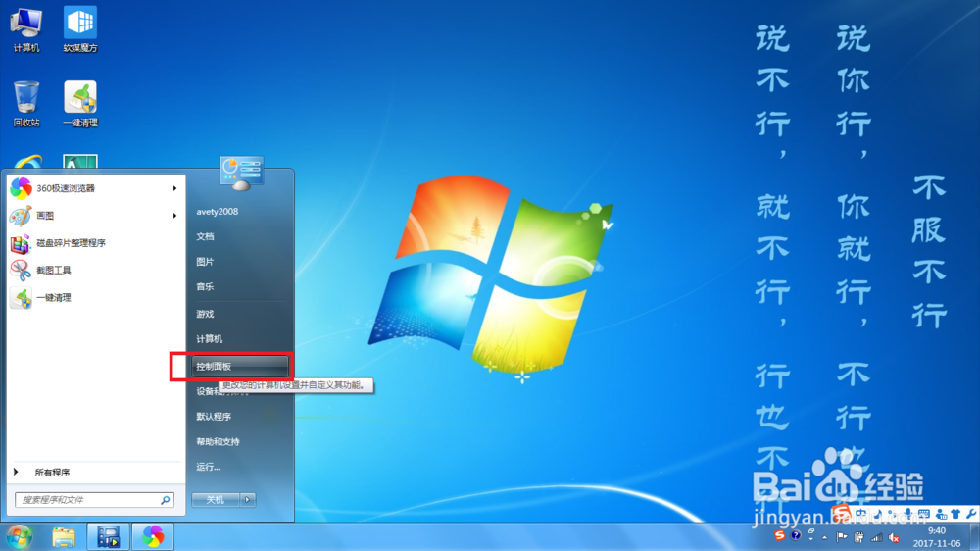Viewport: 980px width, 551px height.
Task: Open the 一键清理 desktop shortcut
Action: coord(80,104)
